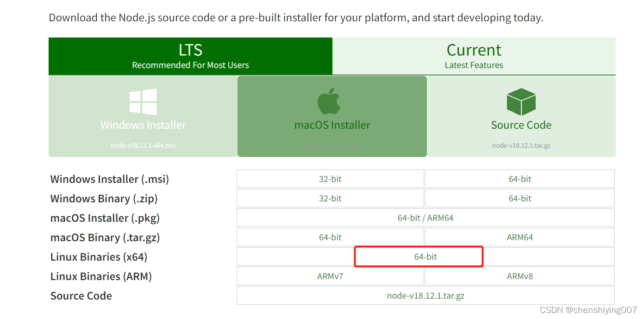Download ARM64 macOS Binary

tap(519, 237)
